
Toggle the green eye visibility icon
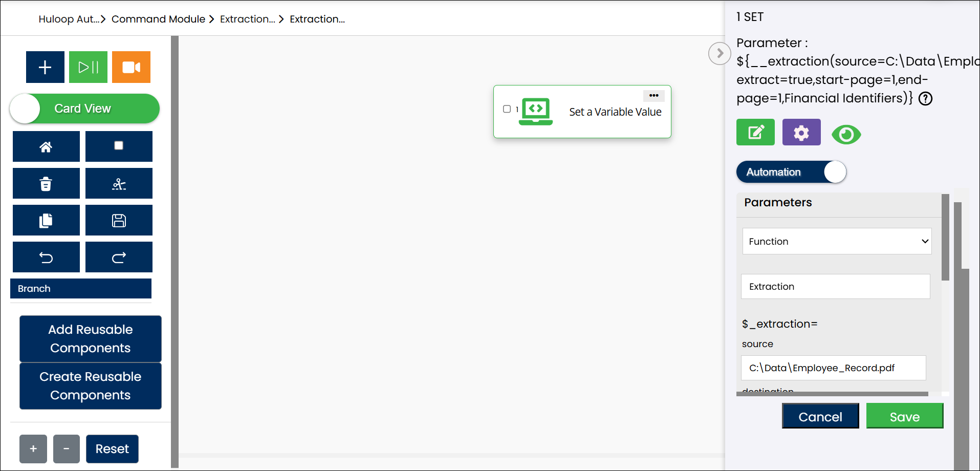pyautogui.click(x=846, y=135)
